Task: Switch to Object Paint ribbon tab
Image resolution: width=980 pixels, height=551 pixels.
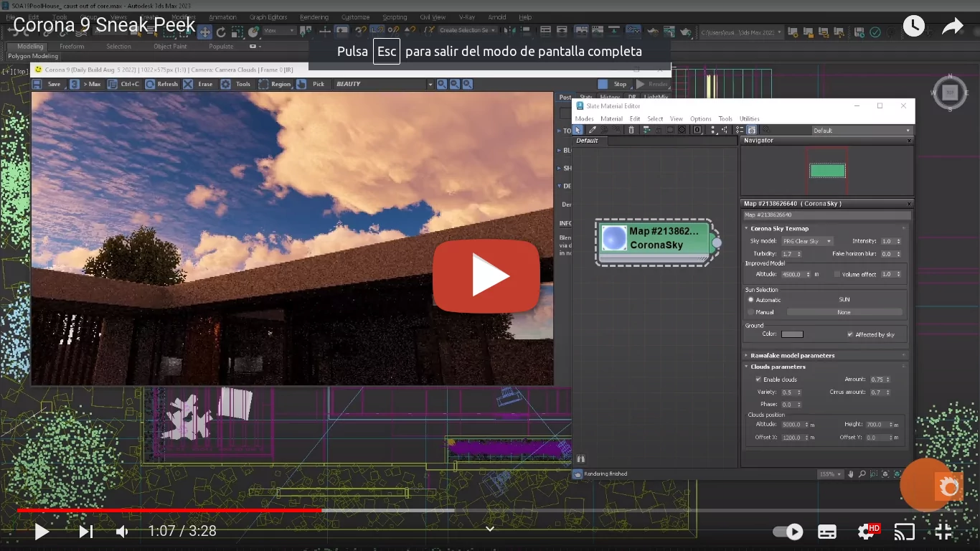Action: click(x=170, y=46)
